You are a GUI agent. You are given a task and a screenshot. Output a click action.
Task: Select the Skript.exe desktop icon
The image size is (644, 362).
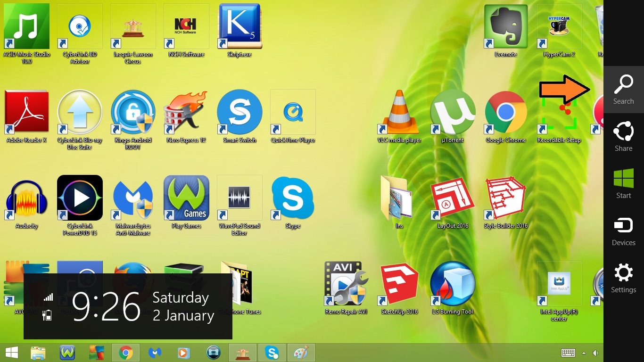point(239,26)
